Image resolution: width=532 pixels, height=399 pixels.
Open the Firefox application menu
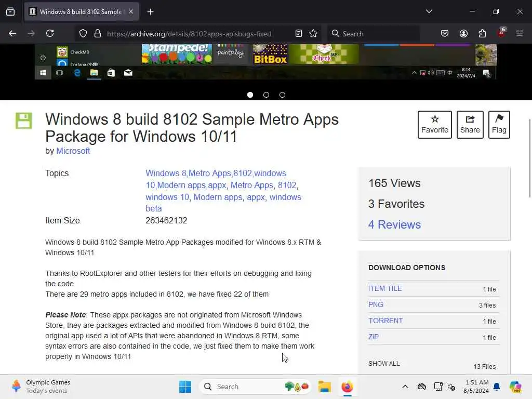(520, 33)
